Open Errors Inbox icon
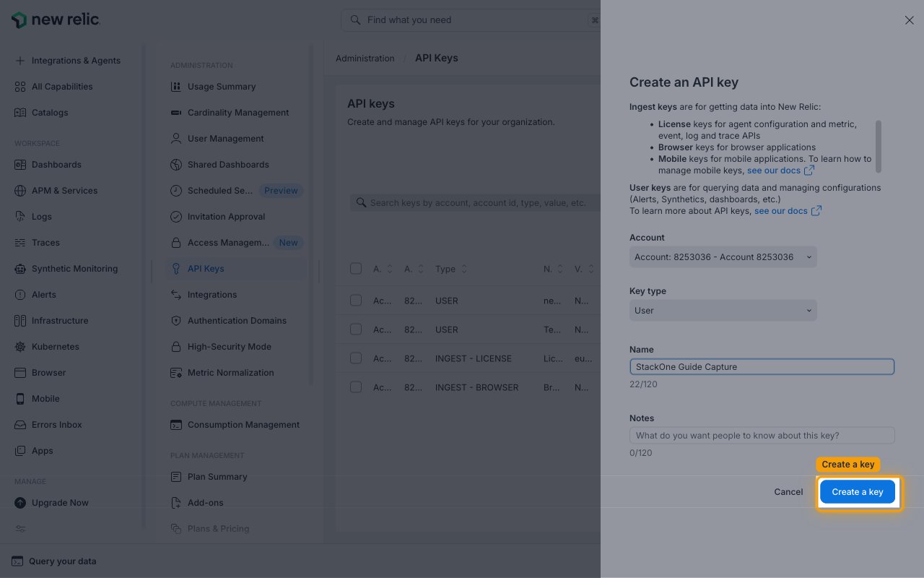Screen dimensions: 924x578 [20, 425]
